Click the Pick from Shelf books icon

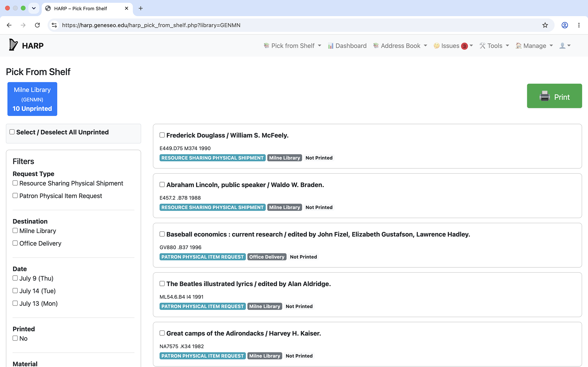click(267, 46)
